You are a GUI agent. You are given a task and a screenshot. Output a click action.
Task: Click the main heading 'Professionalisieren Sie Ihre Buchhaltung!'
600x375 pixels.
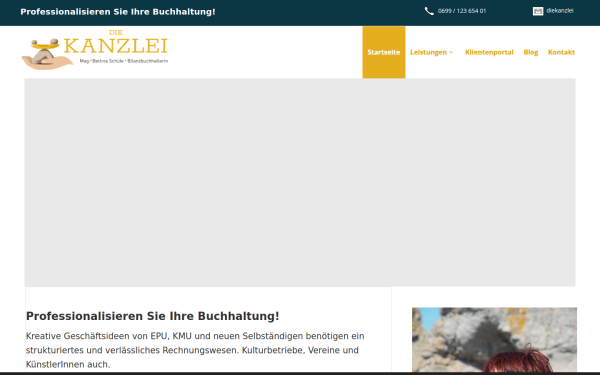(x=153, y=316)
